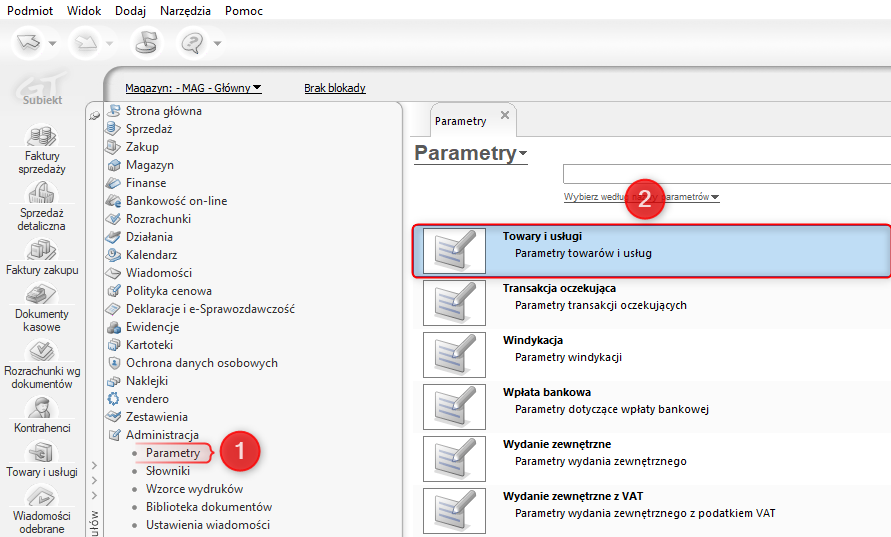
Task: Click Wpłata bankowa parameter icon
Action: point(454,407)
